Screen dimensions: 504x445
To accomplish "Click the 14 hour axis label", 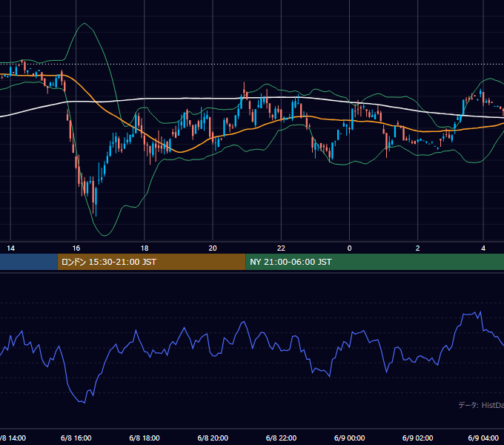I will [x=10, y=248].
